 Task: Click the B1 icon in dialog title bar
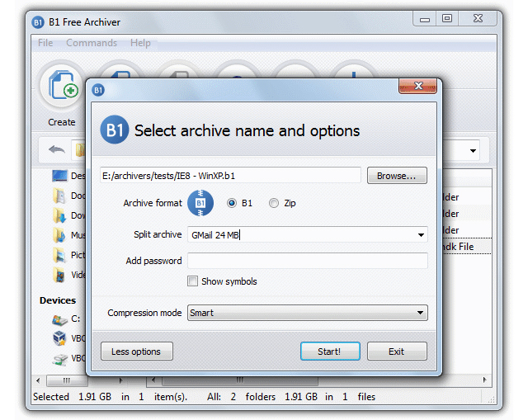[x=98, y=90]
